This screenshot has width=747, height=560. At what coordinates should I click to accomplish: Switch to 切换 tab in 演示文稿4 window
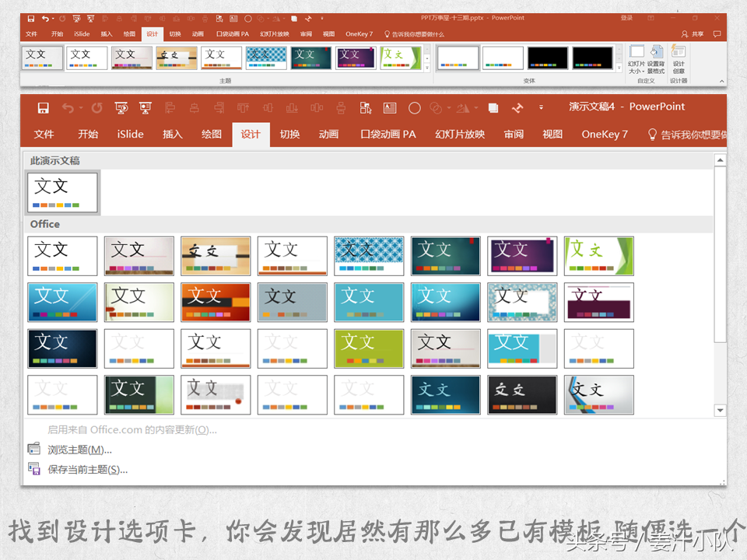point(289,135)
